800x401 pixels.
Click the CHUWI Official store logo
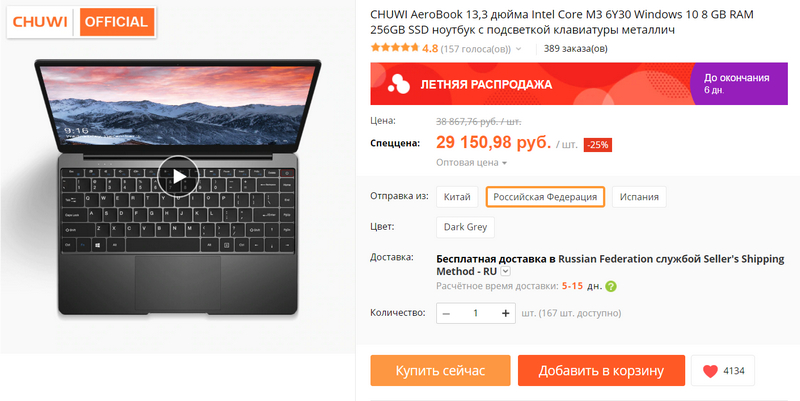pos(82,22)
